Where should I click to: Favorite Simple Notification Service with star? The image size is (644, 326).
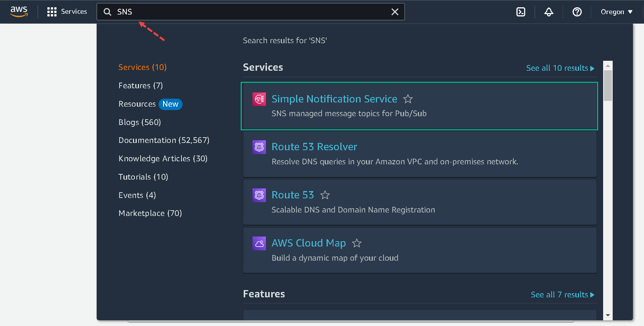point(408,99)
